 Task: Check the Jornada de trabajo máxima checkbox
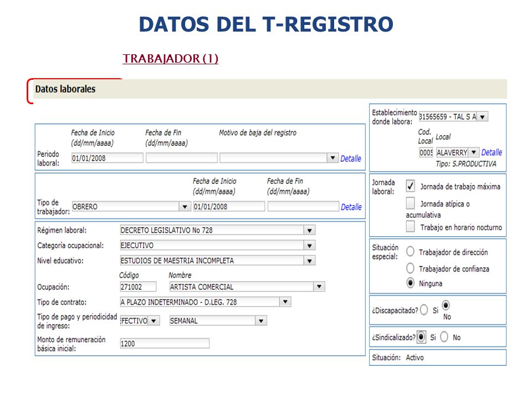pos(410,186)
